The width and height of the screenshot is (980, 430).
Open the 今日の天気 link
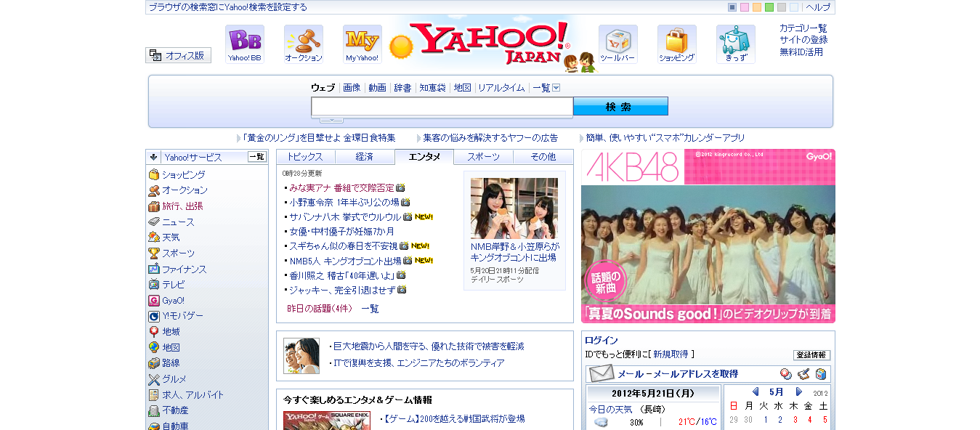pos(610,408)
